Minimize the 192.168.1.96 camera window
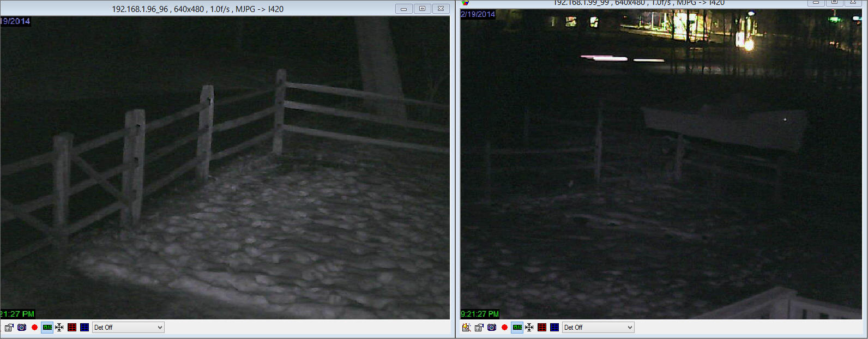This screenshot has width=868, height=339. 403,9
